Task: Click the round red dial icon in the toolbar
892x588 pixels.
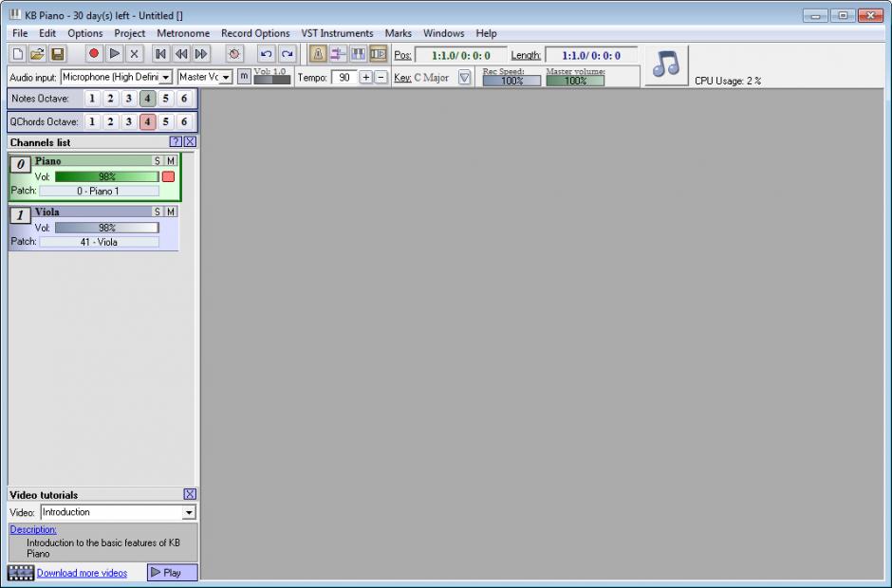Action: [x=233, y=54]
